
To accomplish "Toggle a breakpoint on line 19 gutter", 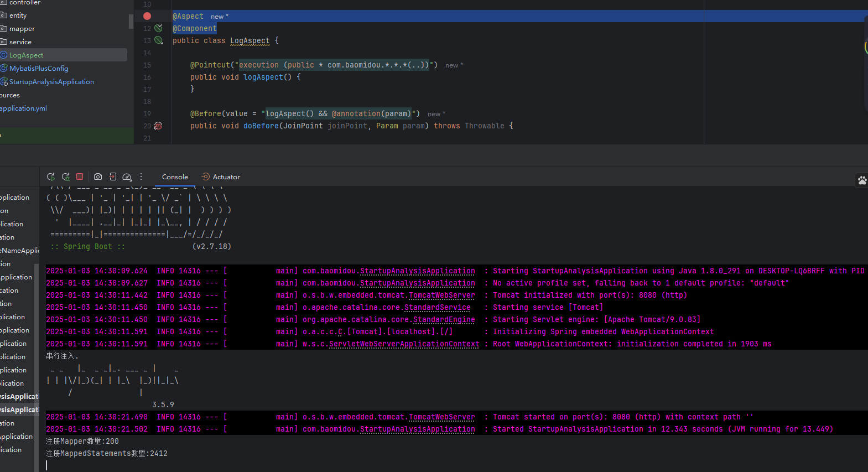I will [x=147, y=114].
